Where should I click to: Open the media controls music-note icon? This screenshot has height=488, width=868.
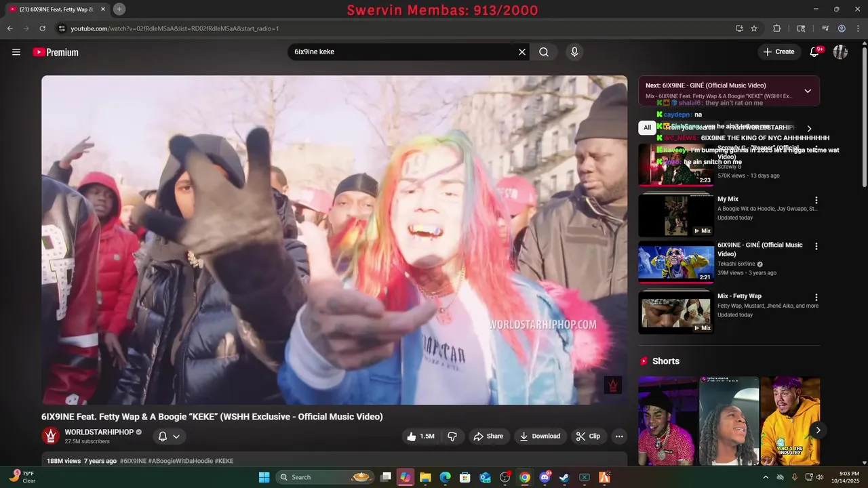click(825, 28)
